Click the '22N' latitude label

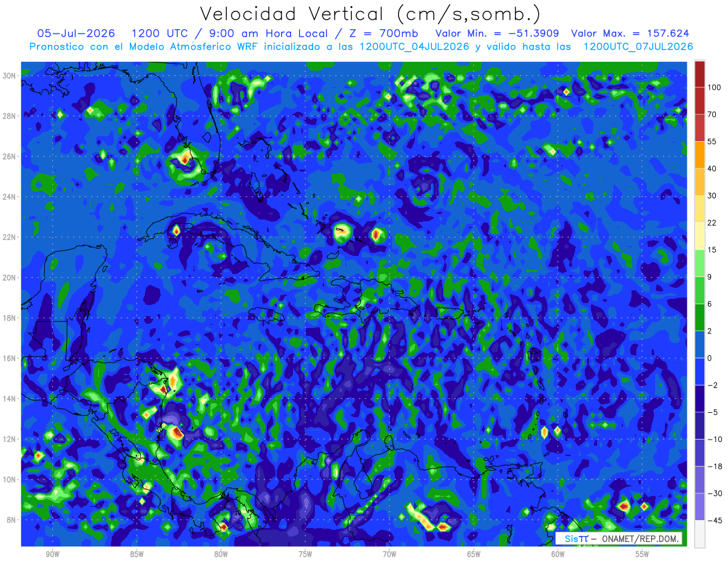[10, 237]
